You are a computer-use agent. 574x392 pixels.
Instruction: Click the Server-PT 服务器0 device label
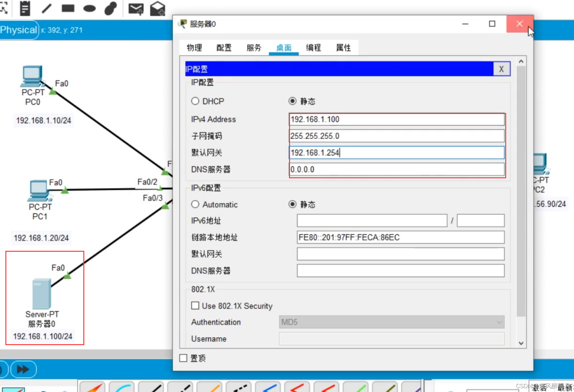click(42, 319)
